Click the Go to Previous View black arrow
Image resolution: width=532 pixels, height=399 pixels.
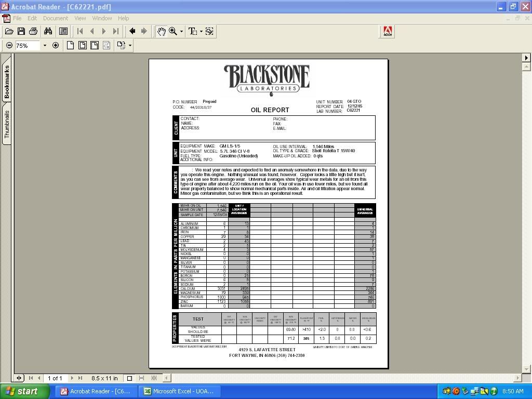click(x=132, y=32)
